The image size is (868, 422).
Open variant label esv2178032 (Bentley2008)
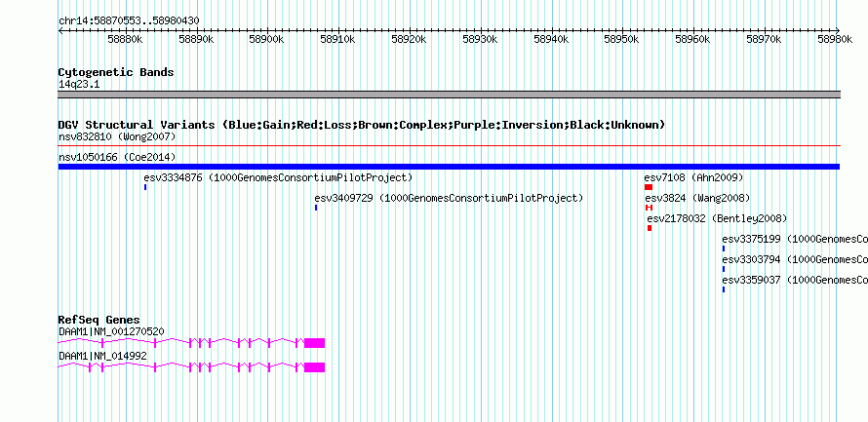pyautogui.click(x=717, y=219)
